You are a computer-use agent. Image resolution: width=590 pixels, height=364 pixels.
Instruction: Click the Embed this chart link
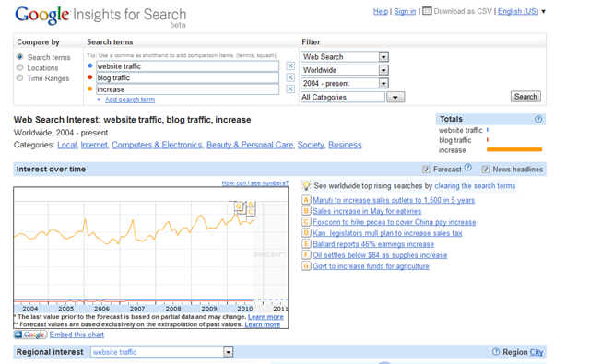77,335
